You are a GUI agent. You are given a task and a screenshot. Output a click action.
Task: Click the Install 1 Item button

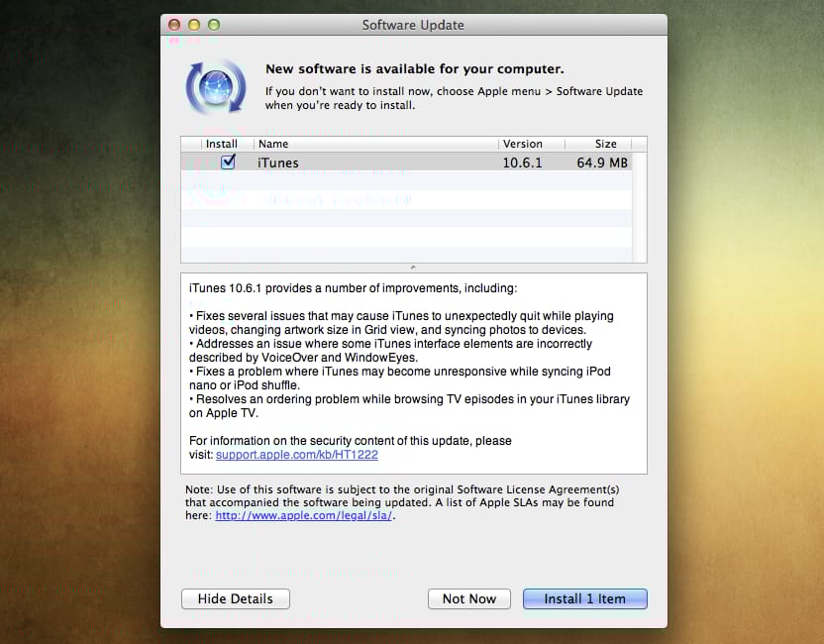click(585, 598)
